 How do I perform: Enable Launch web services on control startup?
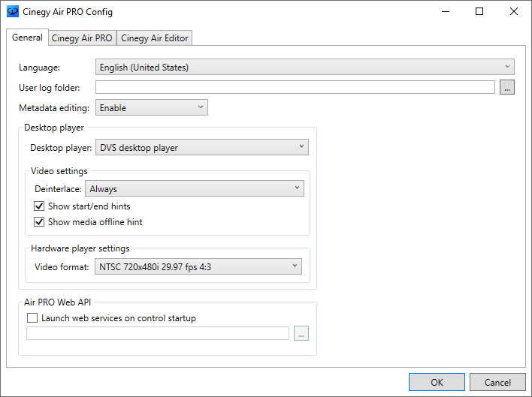click(32, 317)
